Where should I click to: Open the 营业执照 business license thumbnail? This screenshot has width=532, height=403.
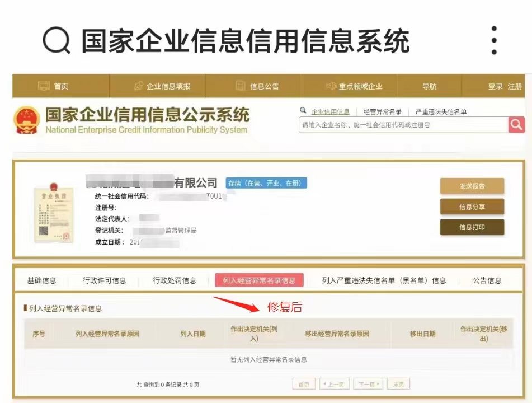point(54,213)
